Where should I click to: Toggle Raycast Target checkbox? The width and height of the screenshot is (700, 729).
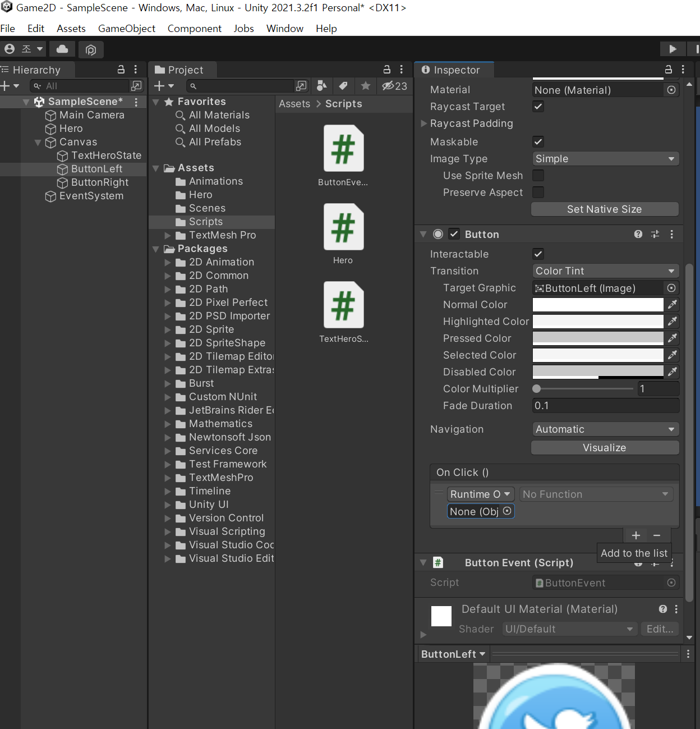538,107
